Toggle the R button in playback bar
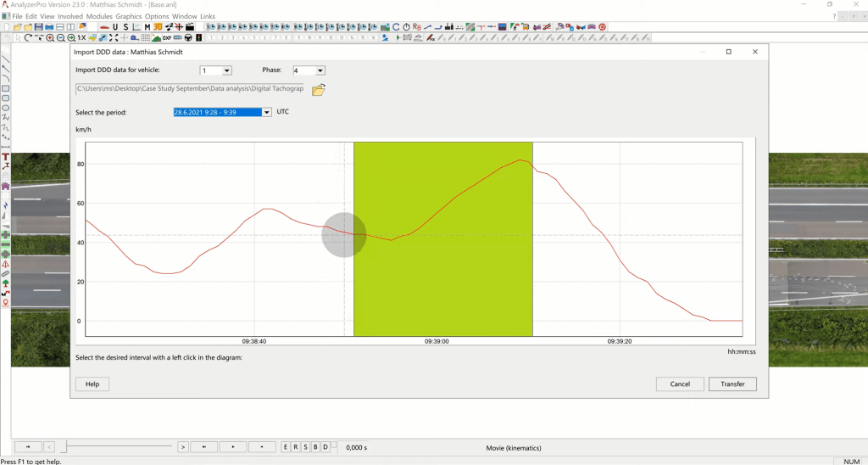 (x=296, y=447)
